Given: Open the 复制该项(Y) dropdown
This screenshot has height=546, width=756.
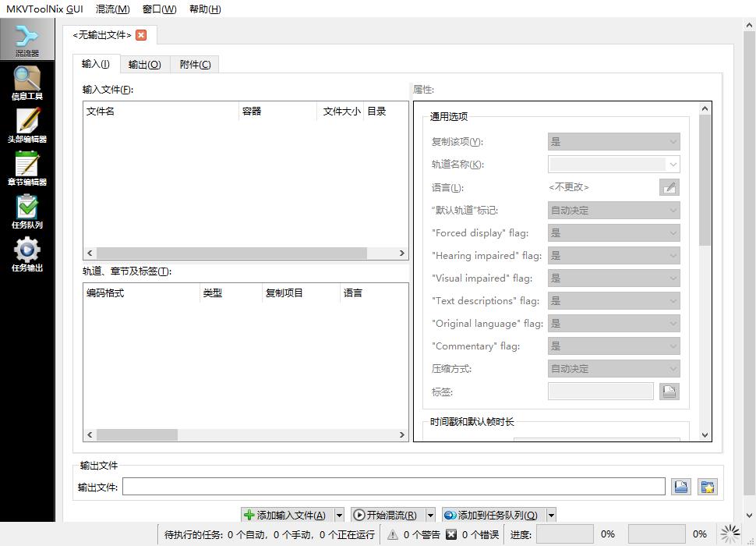Looking at the screenshot, I should point(614,142).
